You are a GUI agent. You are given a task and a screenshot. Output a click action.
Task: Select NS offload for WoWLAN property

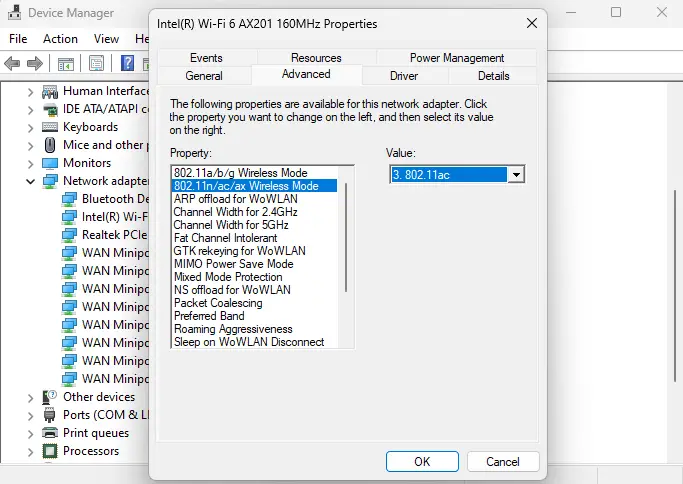click(x=254, y=290)
